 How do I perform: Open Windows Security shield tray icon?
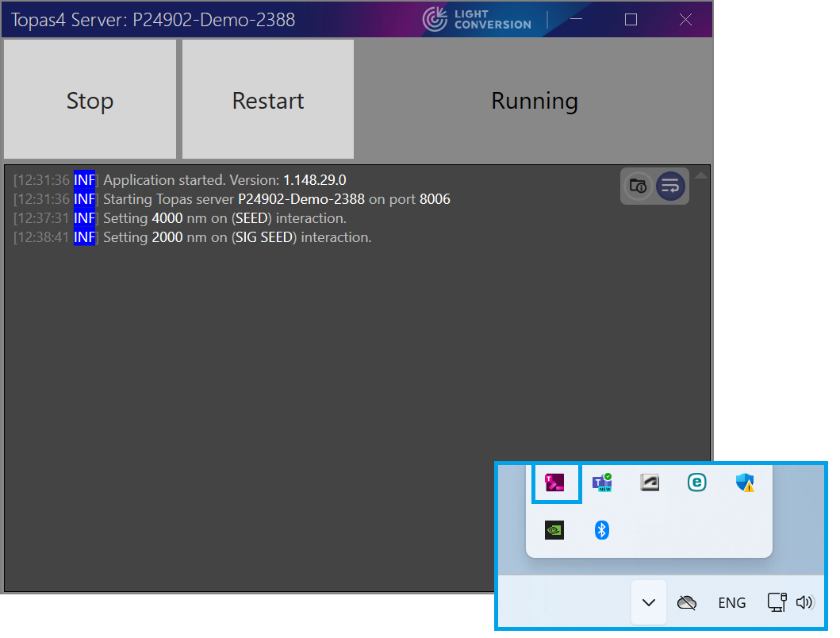coord(745,482)
